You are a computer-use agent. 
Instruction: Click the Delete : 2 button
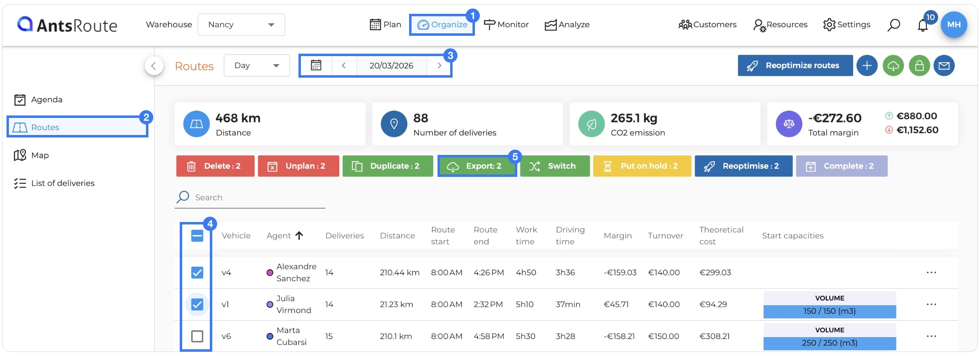[215, 166]
